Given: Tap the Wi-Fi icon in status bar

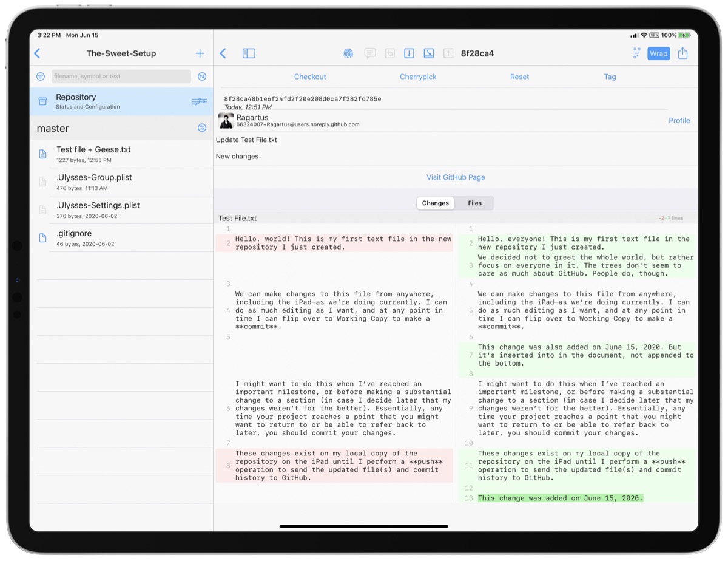Looking at the screenshot, I should [644, 35].
